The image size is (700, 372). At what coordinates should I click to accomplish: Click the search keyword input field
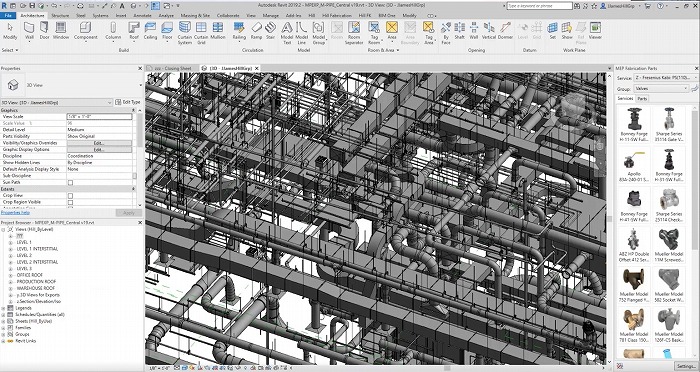(x=539, y=6)
